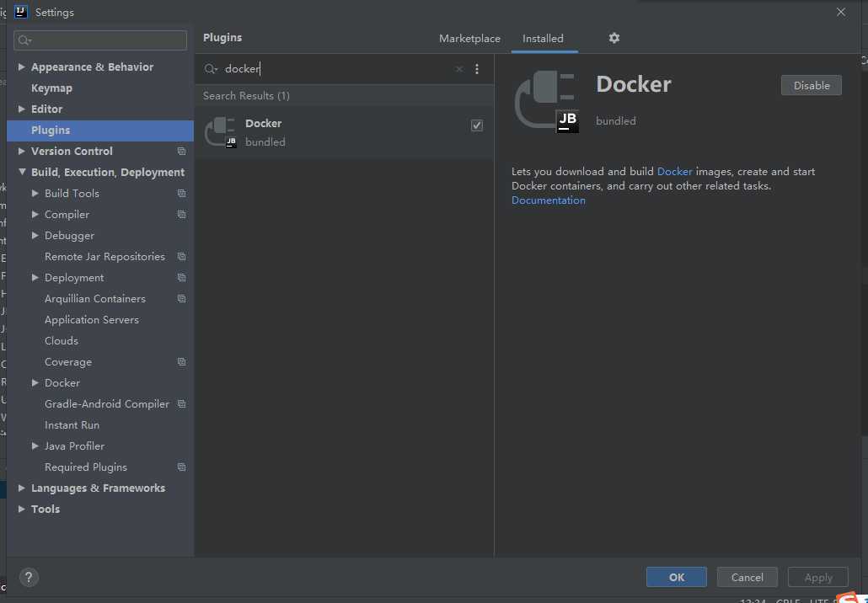Expand the Compiler node
Image resolution: width=868 pixels, height=603 pixels.
35,214
